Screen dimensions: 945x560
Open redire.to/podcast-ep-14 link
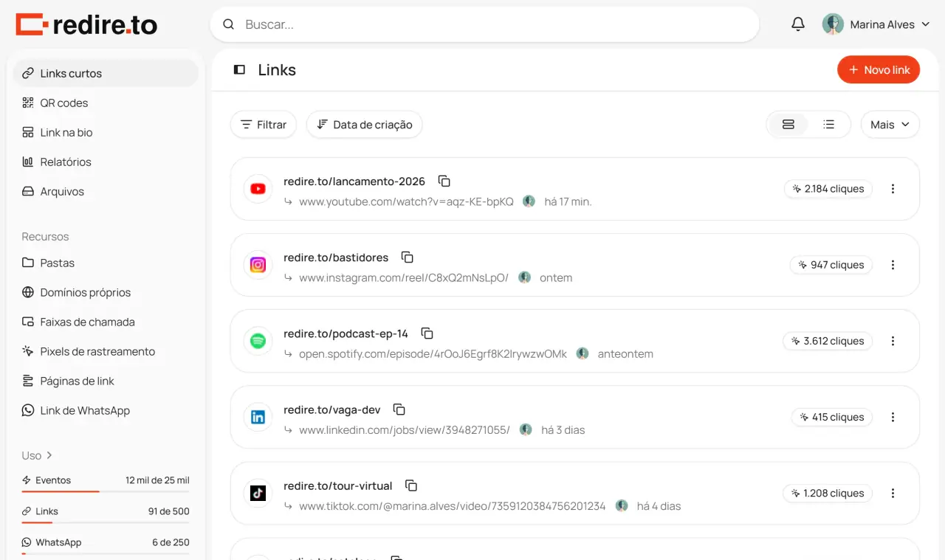pos(346,333)
